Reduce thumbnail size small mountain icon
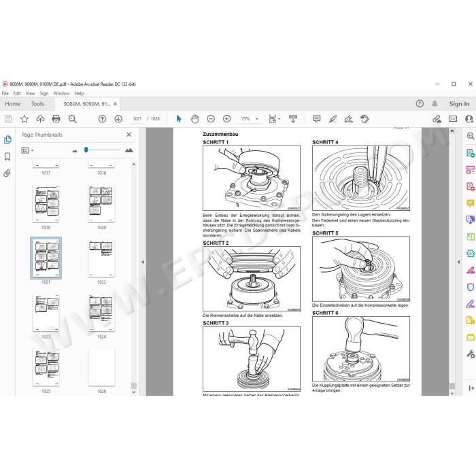Screen dimensions: 476x476 75,150
